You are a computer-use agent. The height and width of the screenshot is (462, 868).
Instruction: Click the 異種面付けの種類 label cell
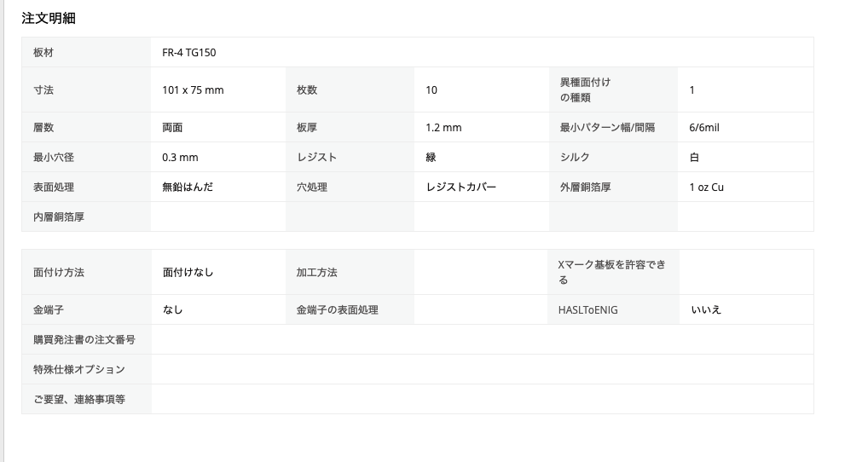click(586, 90)
